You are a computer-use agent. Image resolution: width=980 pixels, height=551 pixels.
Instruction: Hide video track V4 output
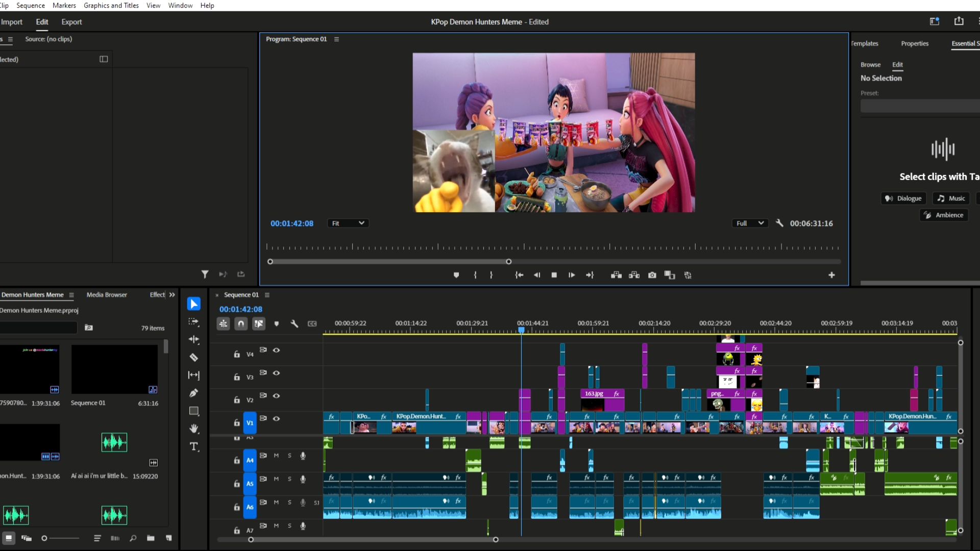(276, 350)
